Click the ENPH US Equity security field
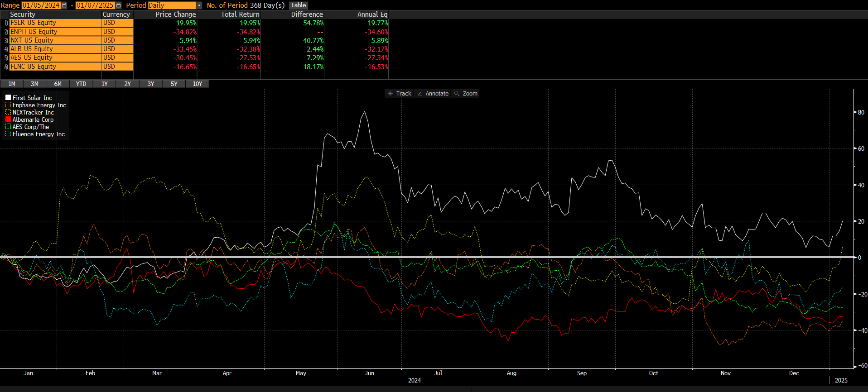868x392 pixels. tap(55, 32)
